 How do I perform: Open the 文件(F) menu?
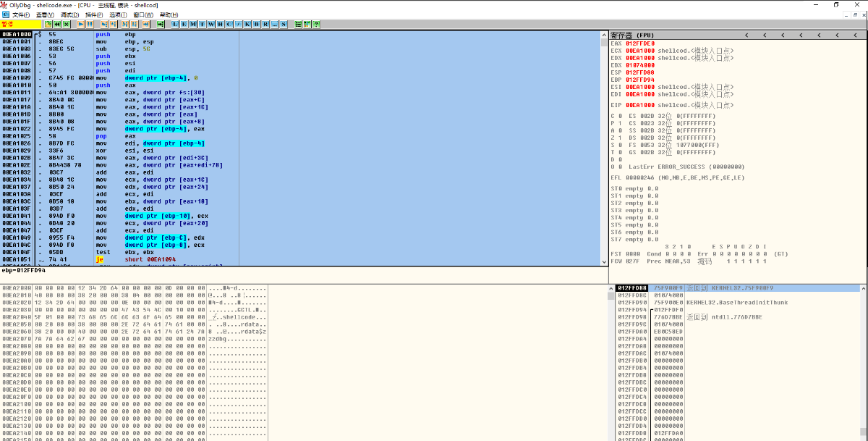click(21, 14)
